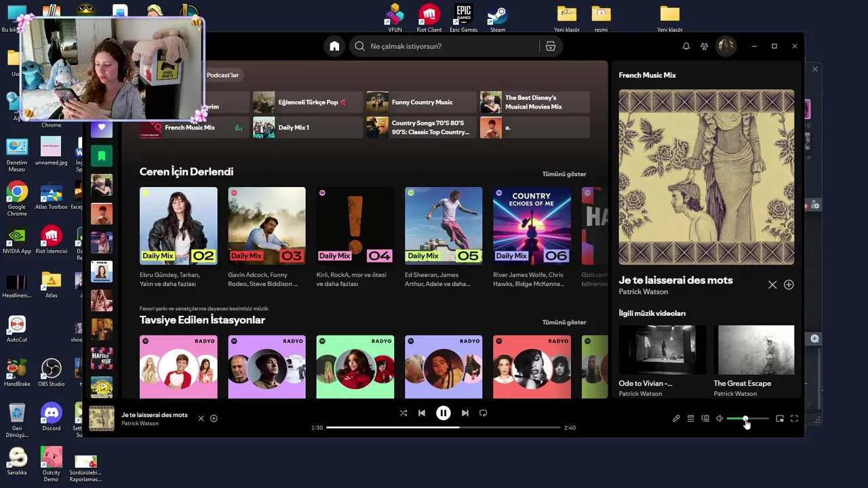Toggle shuffle playback
This screenshot has width=868, height=488.
coord(403,413)
